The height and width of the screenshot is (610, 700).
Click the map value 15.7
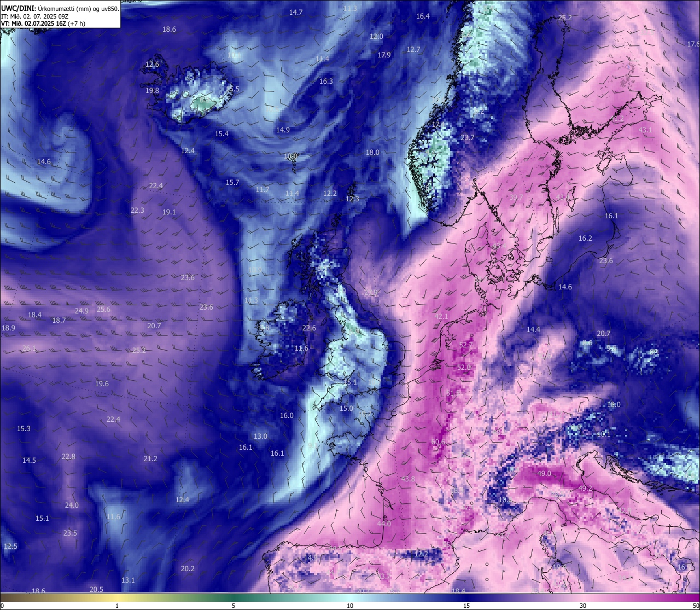click(x=232, y=183)
